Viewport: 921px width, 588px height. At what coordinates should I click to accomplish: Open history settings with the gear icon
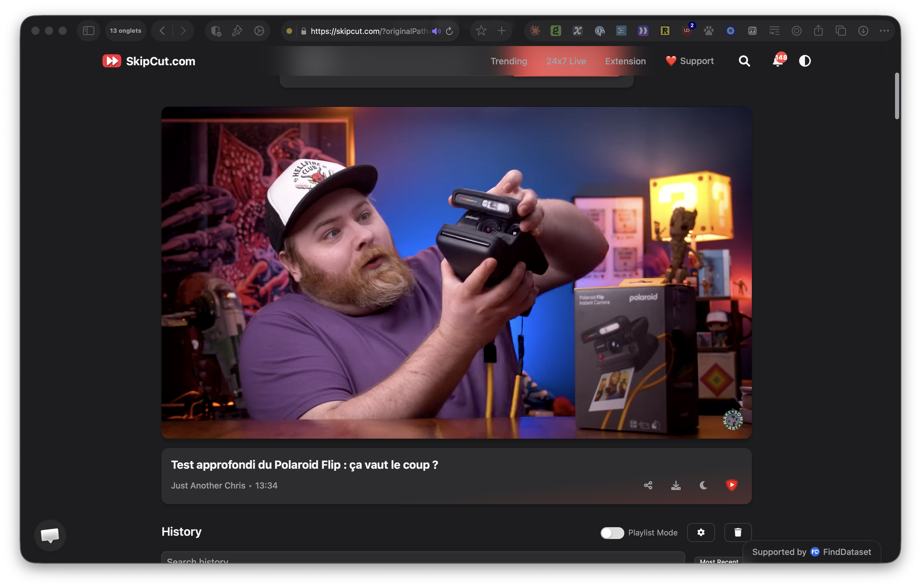click(x=701, y=533)
